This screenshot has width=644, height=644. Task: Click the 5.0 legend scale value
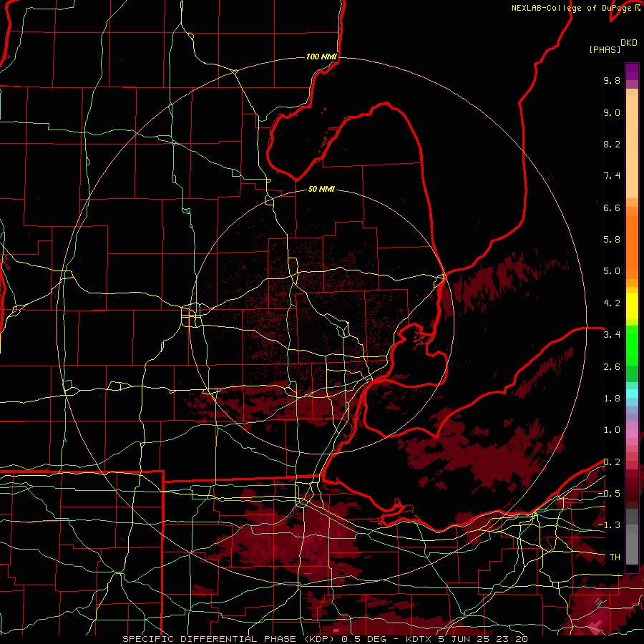[612, 271]
